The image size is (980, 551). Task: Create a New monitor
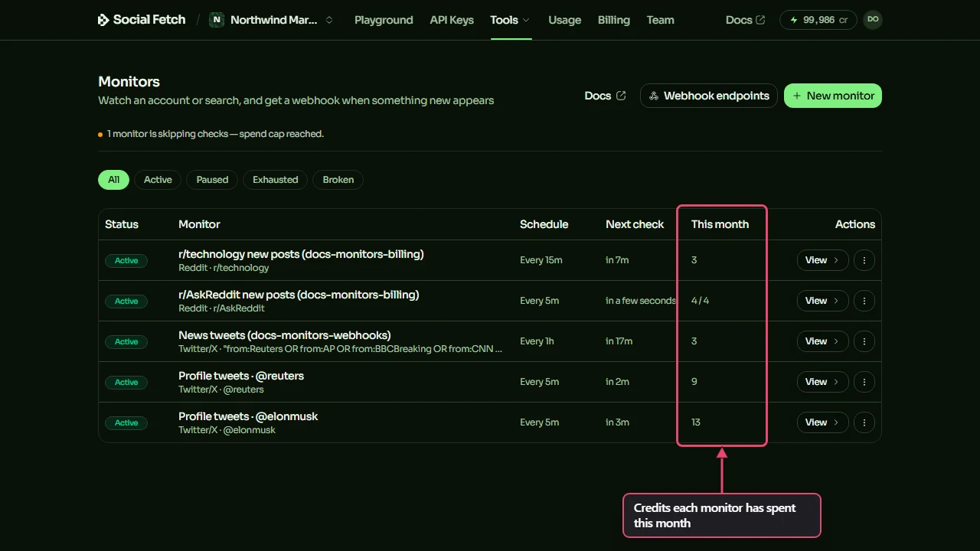point(833,96)
